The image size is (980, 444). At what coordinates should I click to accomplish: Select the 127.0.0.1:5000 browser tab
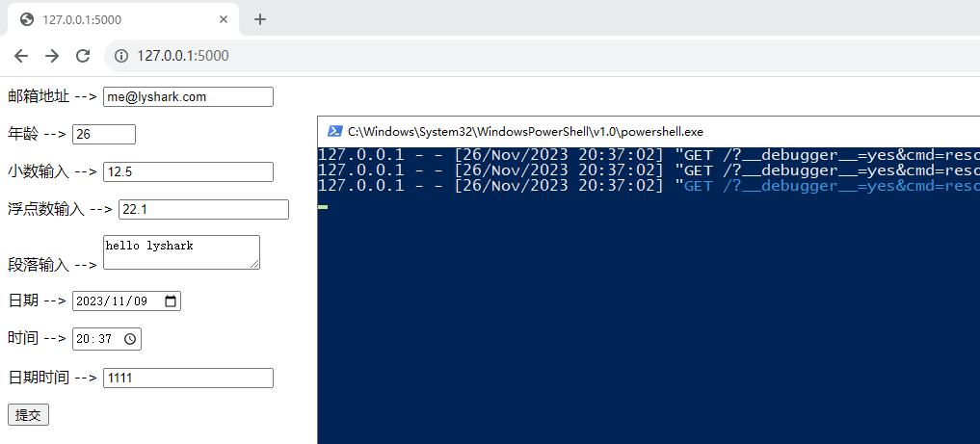click(x=123, y=20)
